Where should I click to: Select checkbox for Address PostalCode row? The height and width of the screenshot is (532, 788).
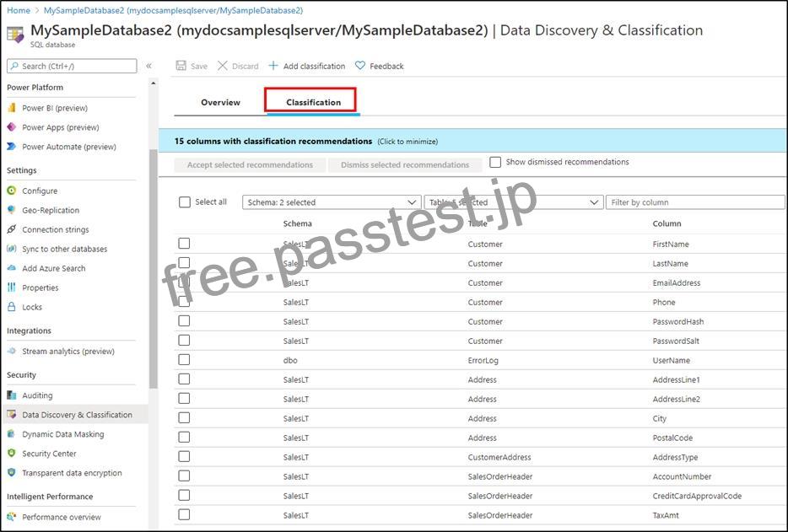click(x=184, y=437)
